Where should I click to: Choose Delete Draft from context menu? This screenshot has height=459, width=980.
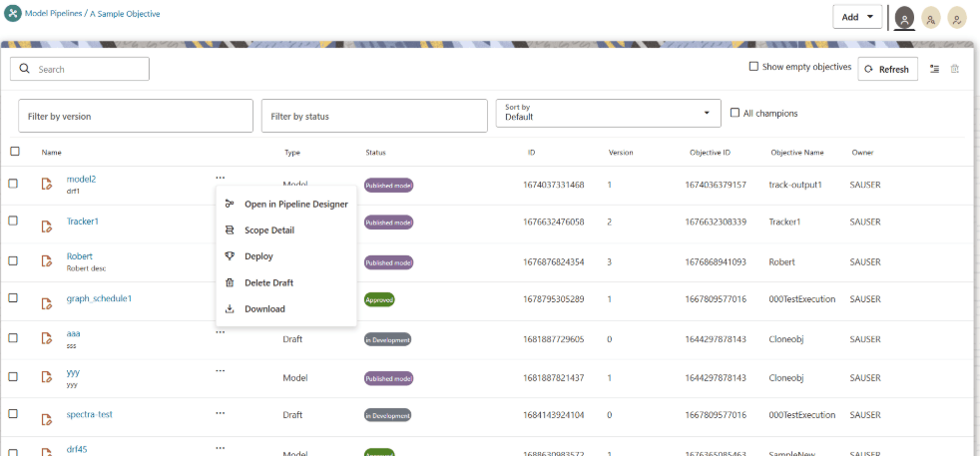point(286,282)
